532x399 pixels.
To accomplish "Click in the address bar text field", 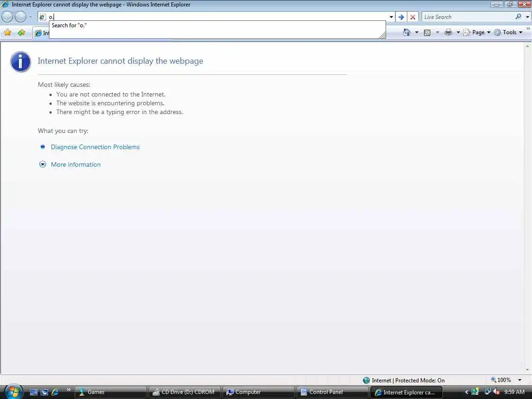I will tap(217, 17).
